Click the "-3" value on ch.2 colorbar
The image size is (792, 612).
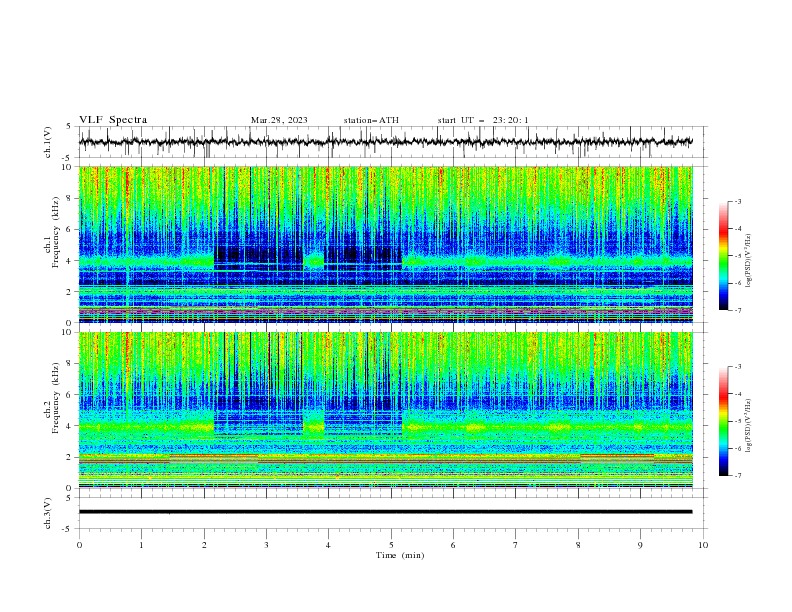738,367
